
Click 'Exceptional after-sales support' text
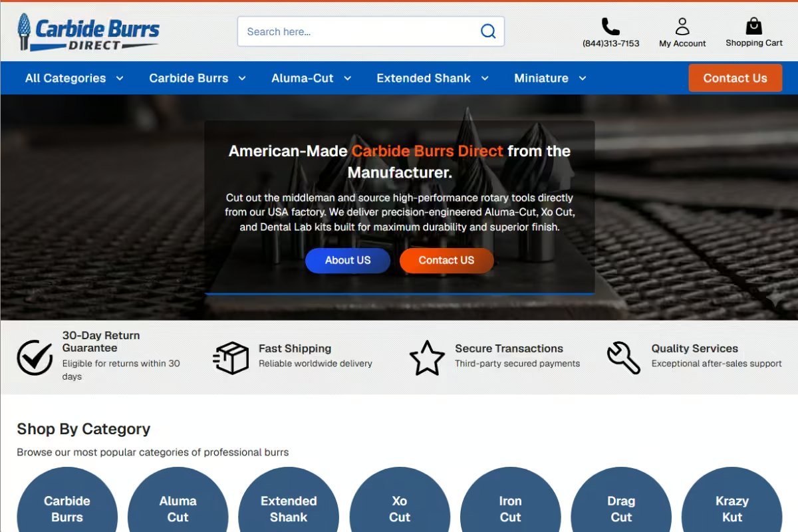716,364
